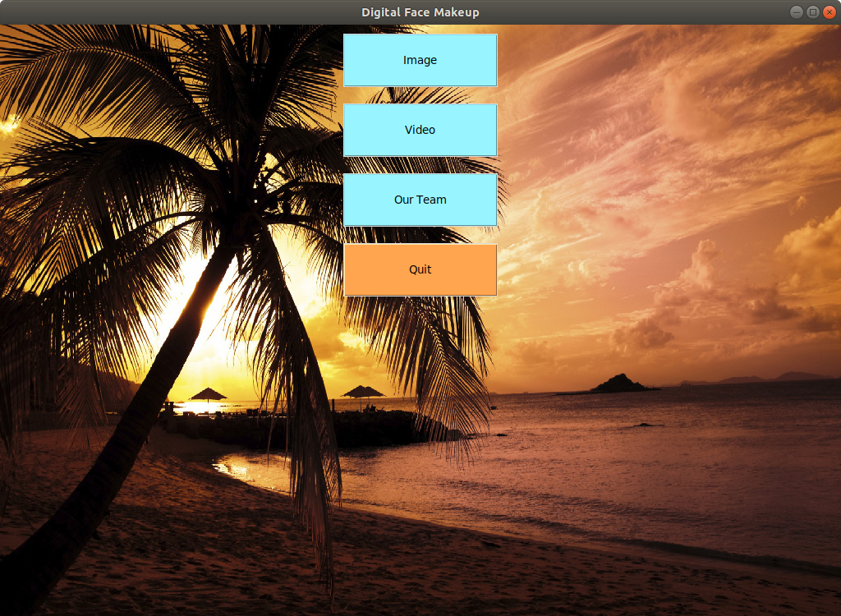Click the orange Quit button

420,269
